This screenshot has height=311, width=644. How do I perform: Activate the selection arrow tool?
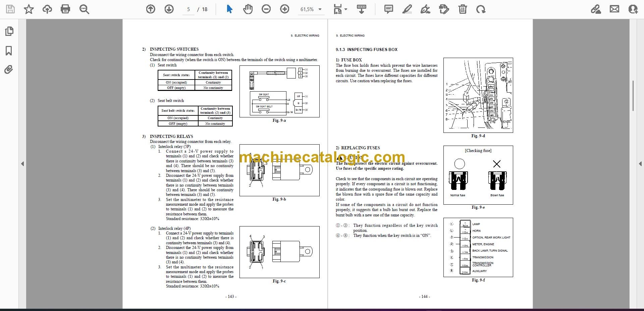click(229, 9)
